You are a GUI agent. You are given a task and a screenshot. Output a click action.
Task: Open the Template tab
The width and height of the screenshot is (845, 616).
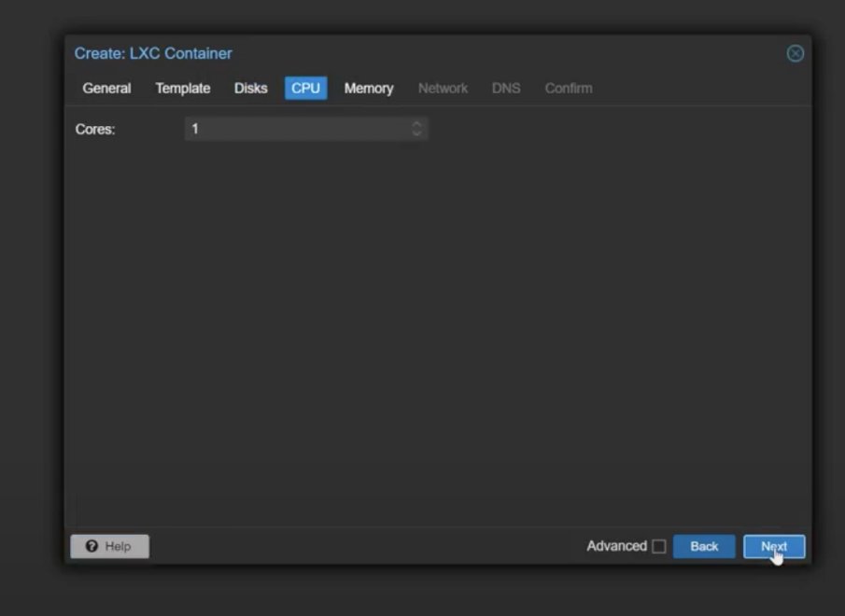pyautogui.click(x=183, y=89)
